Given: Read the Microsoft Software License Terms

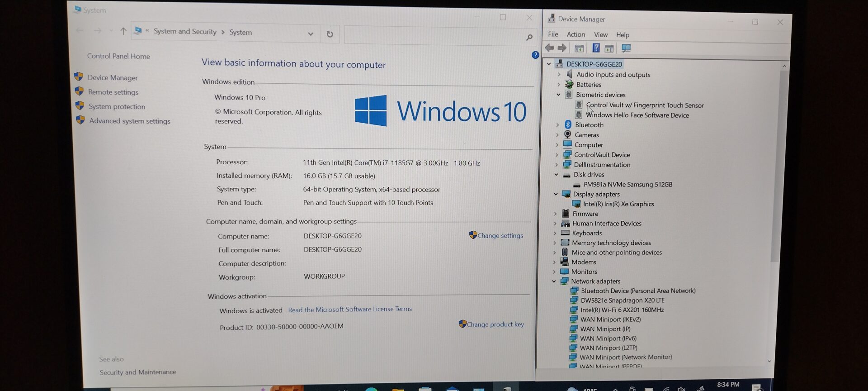Looking at the screenshot, I should 350,309.
